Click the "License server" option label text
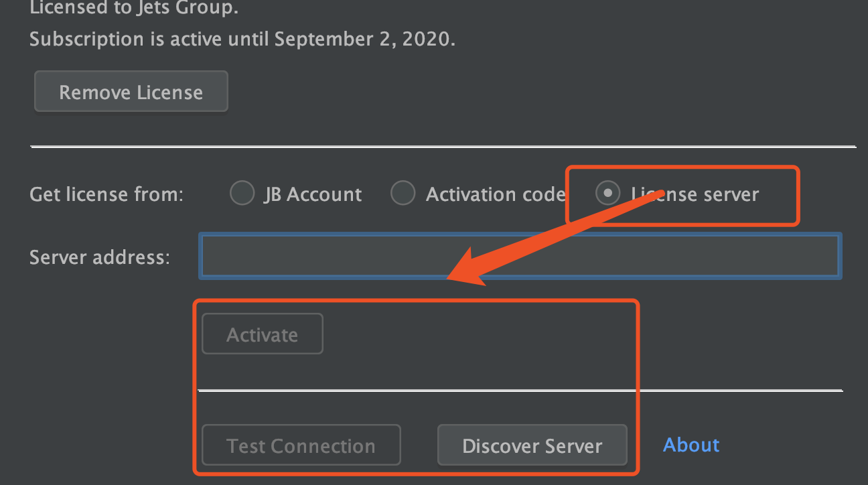Image resolution: width=868 pixels, height=485 pixels. tap(695, 194)
